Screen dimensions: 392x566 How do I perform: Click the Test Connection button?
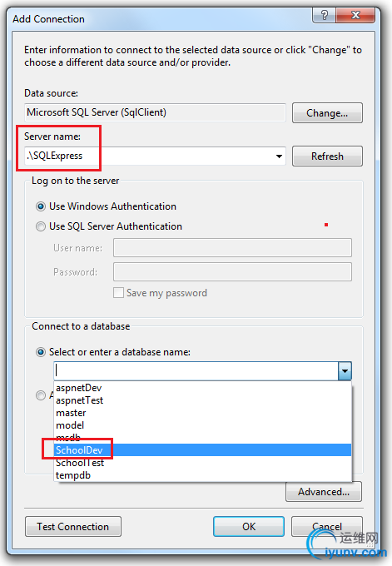(73, 527)
